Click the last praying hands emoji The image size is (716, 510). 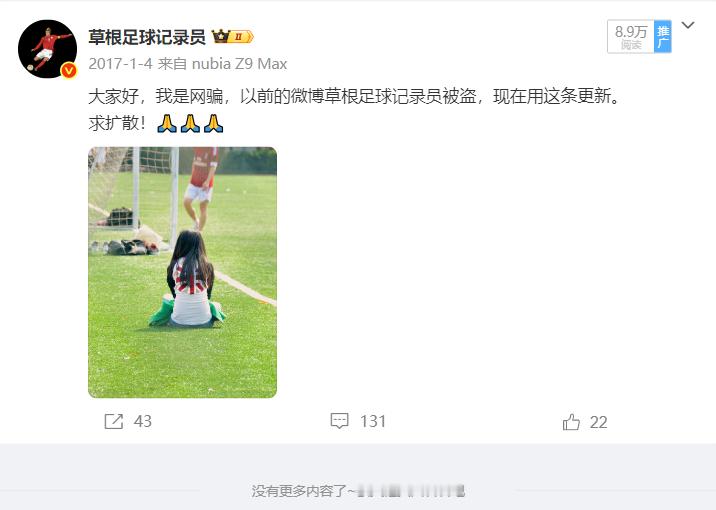click(213, 123)
